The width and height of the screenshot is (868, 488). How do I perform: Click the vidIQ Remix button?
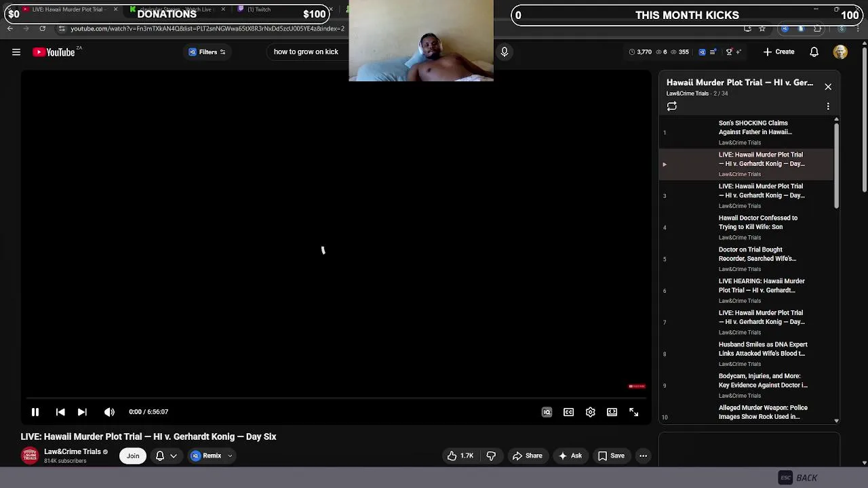[207, 455]
